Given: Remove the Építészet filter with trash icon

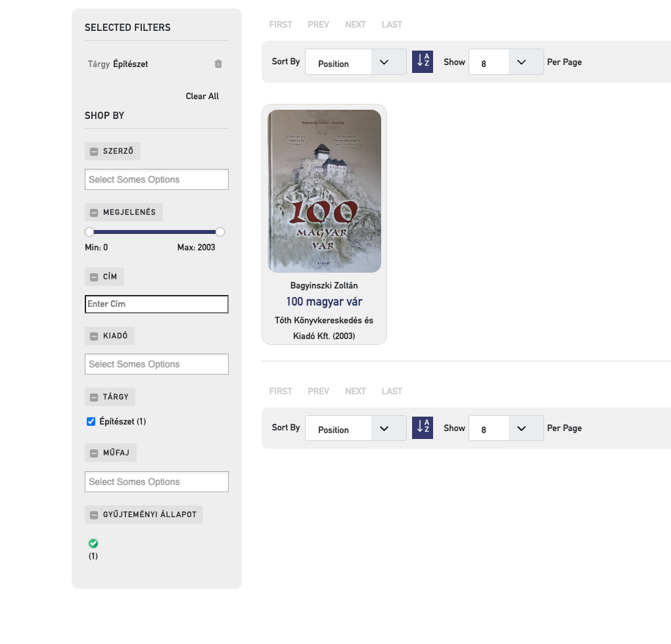Looking at the screenshot, I should coord(218,64).
